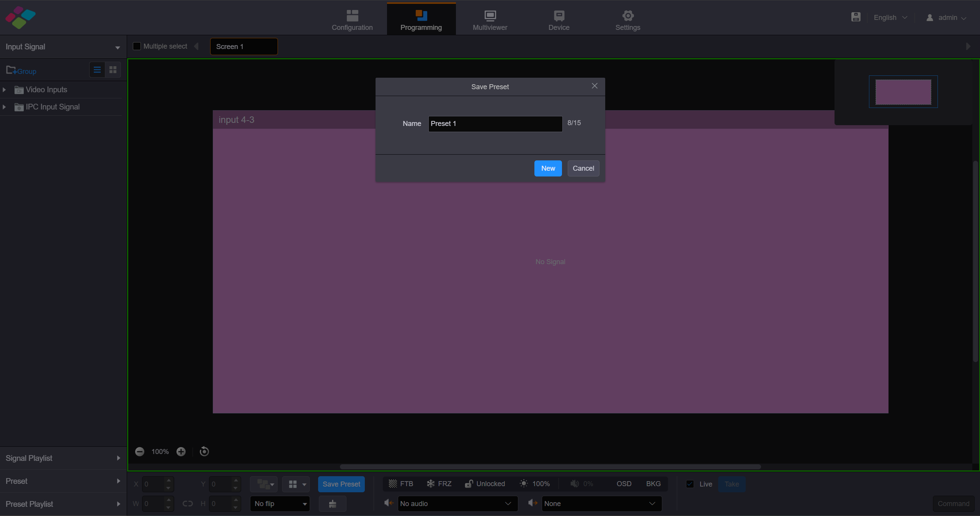Zoom in the canvas with plus icon
This screenshot has width=980, height=516.
point(181,452)
